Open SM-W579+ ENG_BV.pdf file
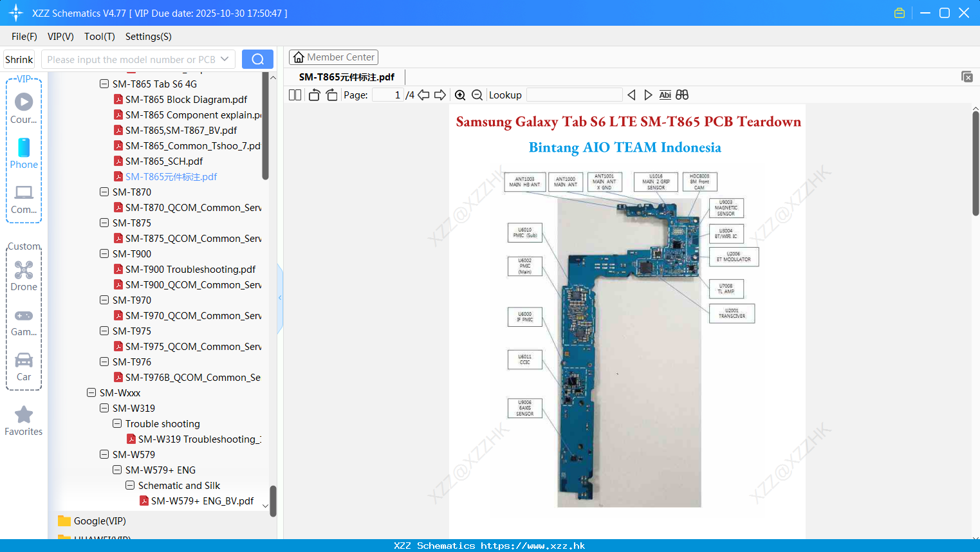The image size is (980, 552). click(x=202, y=501)
